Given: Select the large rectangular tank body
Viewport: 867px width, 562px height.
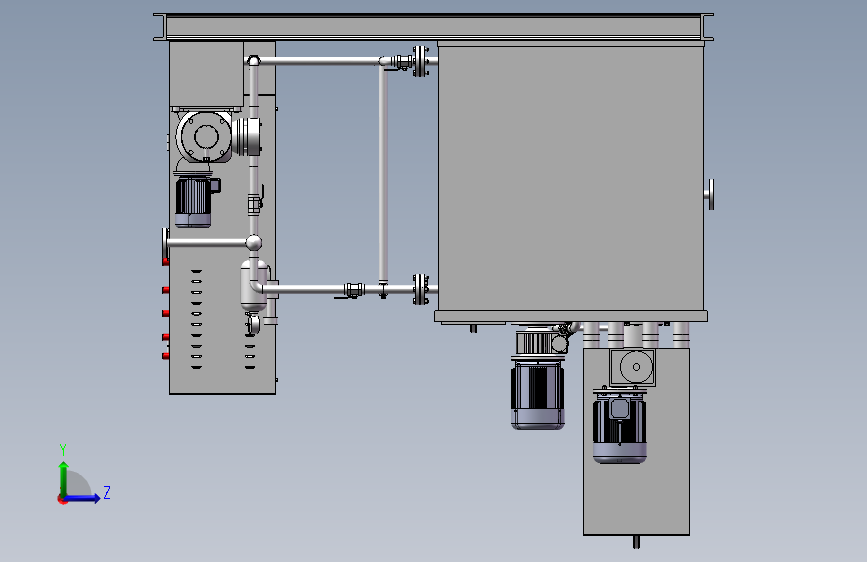Looking at the screenshot, I should point(571,176).
